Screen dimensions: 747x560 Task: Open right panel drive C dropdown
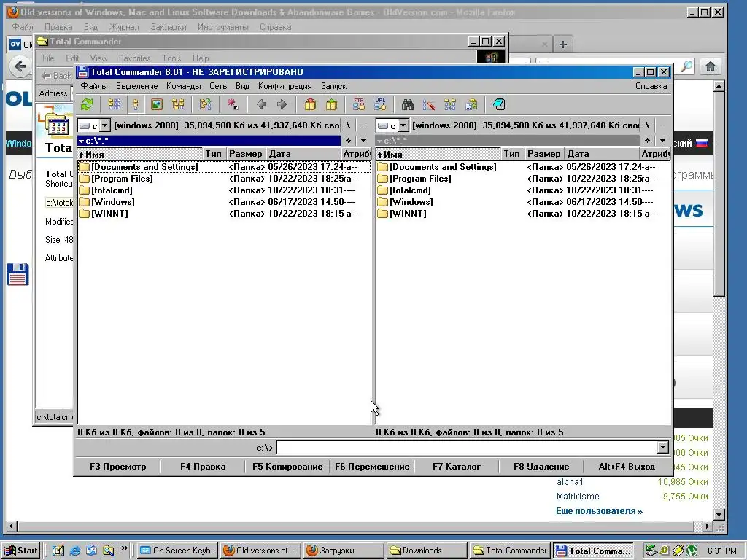click(x=403, y=125)
